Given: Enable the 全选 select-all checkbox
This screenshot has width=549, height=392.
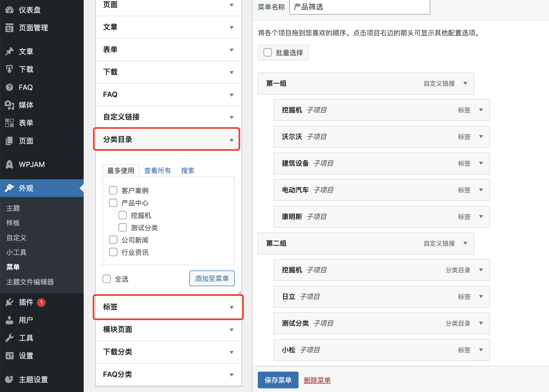Looking at the screenshot, I should [107, 279].
